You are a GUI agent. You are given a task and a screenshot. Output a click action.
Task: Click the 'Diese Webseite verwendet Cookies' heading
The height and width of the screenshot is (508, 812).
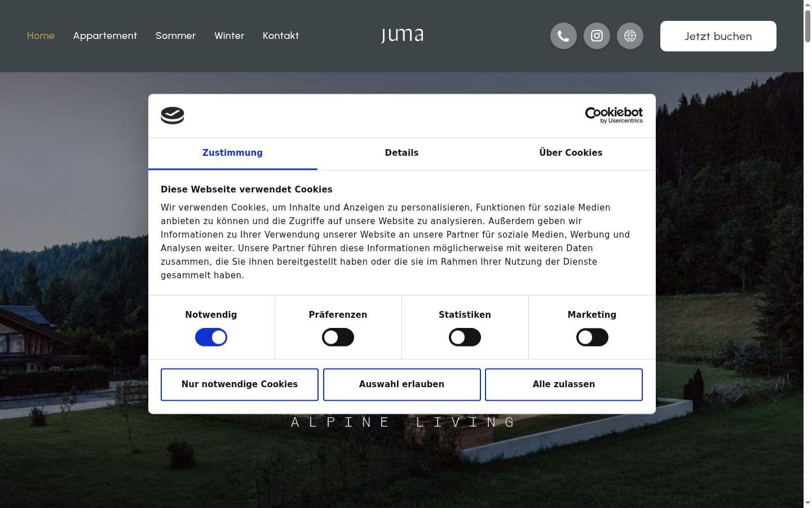coord(246,190)
